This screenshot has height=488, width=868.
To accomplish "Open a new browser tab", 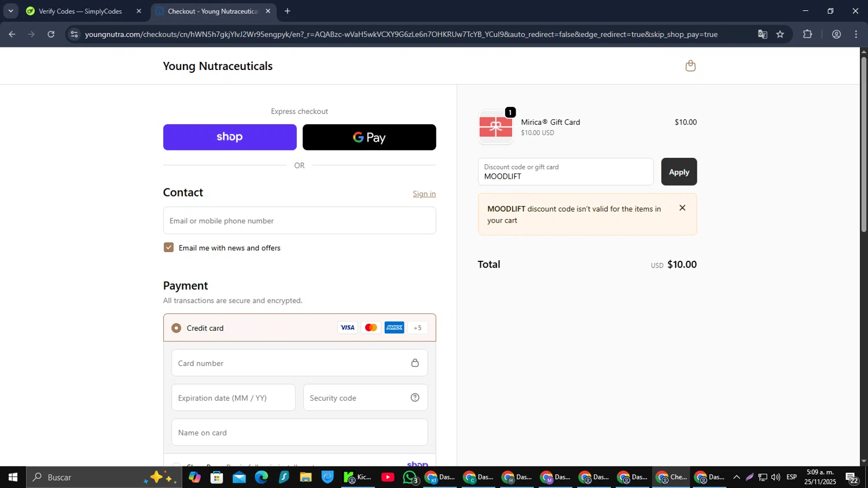I will pyautogui.click(x=288, y=11).
